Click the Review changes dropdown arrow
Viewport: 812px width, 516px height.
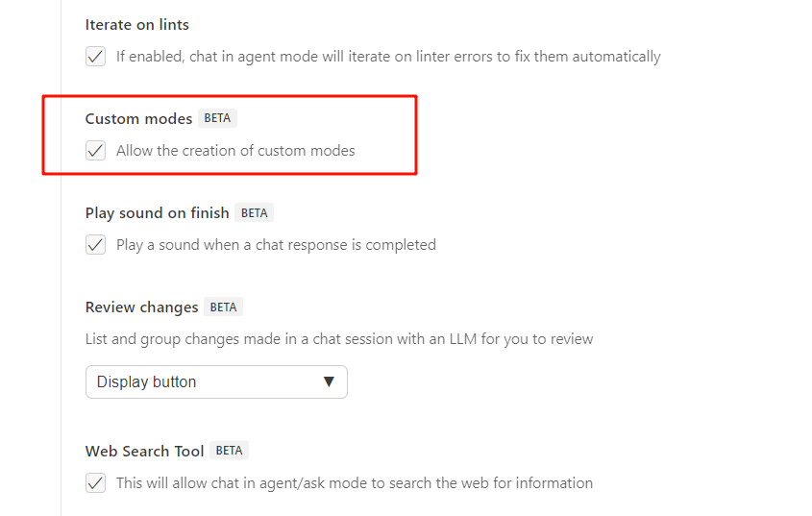tap(329, 381)
